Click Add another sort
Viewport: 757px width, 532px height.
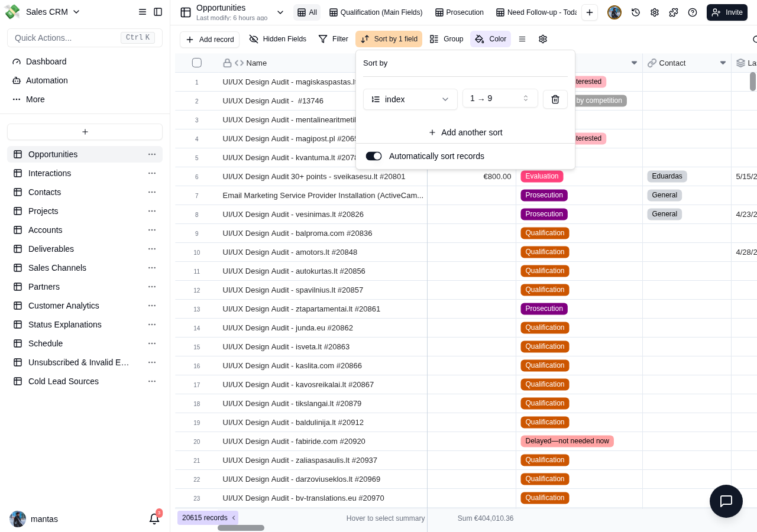[465, 132]
